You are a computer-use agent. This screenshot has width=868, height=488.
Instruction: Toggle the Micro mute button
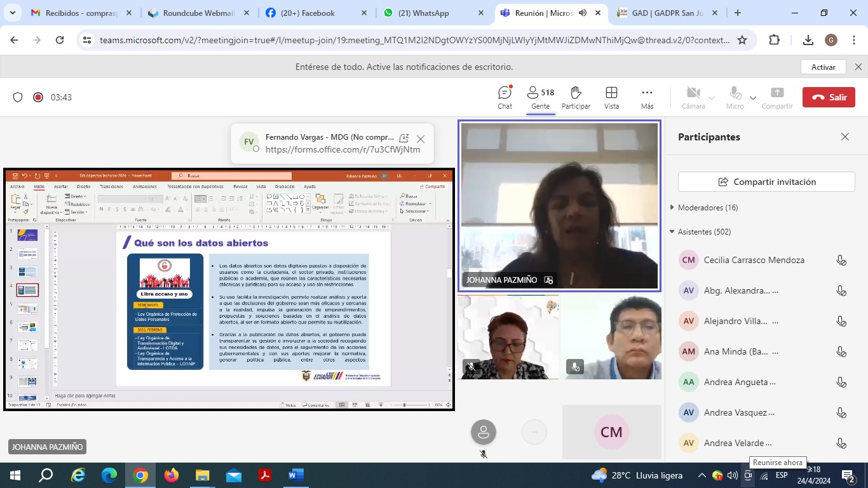735,93
